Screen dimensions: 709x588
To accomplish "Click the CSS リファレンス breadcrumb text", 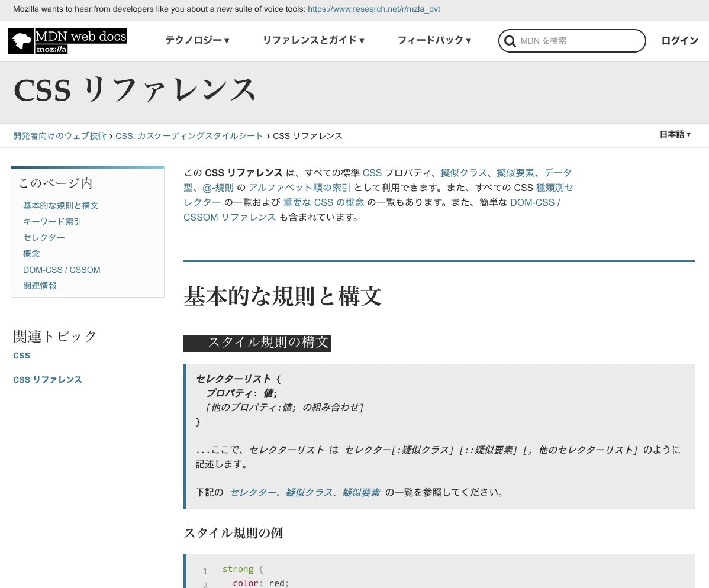I will click(308, 135).
